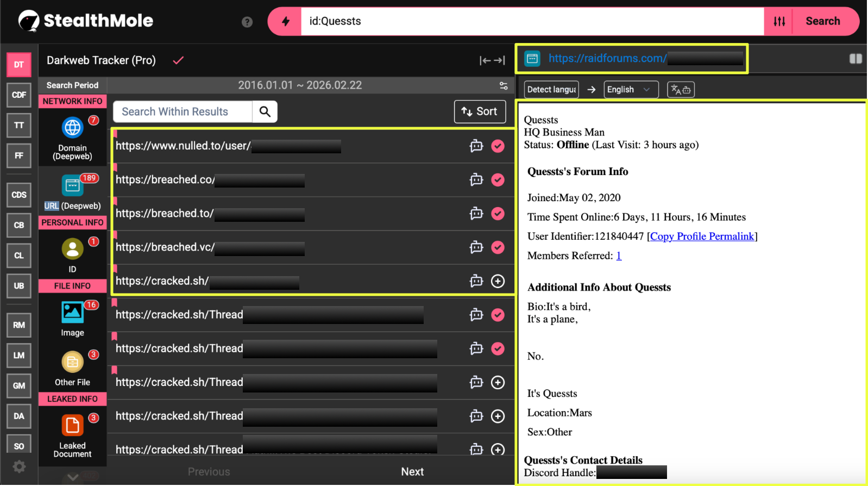Add the cracked.sh profile result with plus
Screen dimensions: 868x486
(x=498, y=281)
